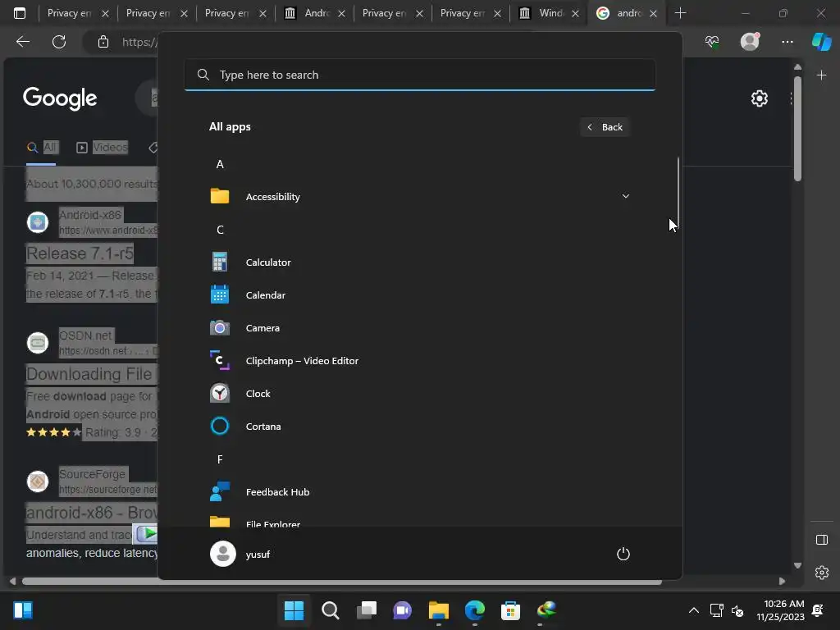
Task: Open File Explorer from the taskbar
Action: 438,610
